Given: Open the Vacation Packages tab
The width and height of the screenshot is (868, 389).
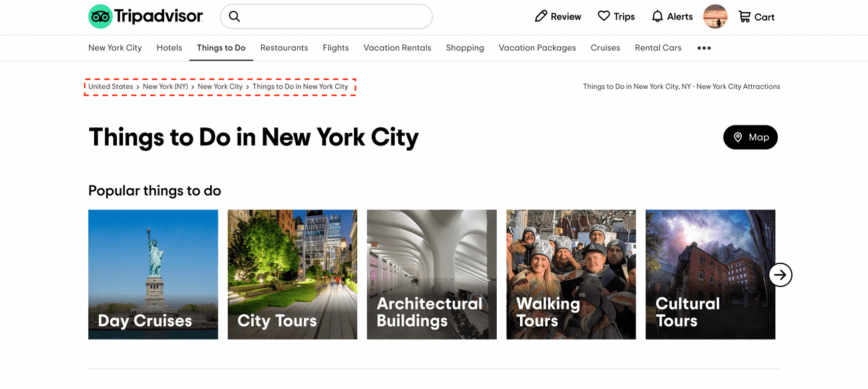Looking at the screenshot, I should point(537,48).
